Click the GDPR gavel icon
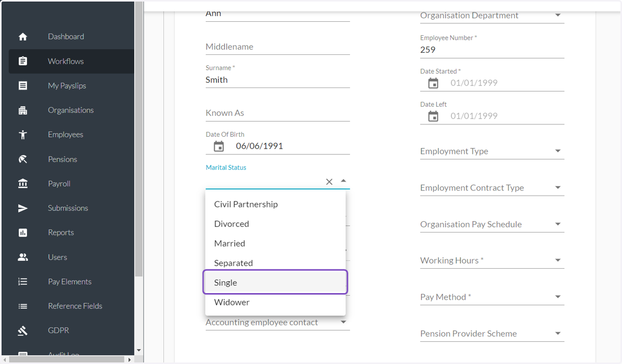 tap(23, 330)
